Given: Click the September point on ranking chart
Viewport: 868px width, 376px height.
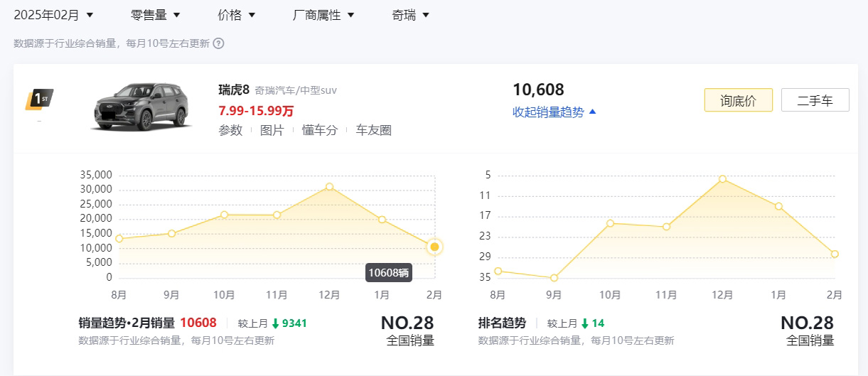Looking at the screenshot, I should click(x=554, y=278).
